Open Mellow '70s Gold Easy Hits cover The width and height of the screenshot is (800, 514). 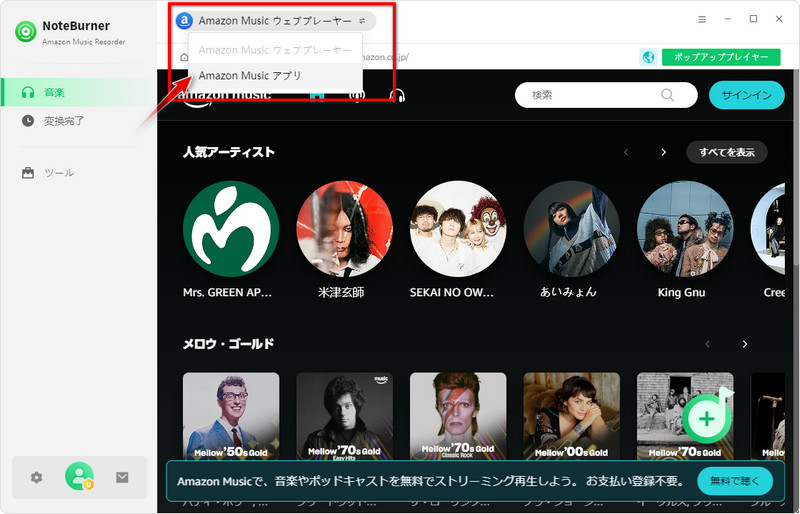point(344,416)
